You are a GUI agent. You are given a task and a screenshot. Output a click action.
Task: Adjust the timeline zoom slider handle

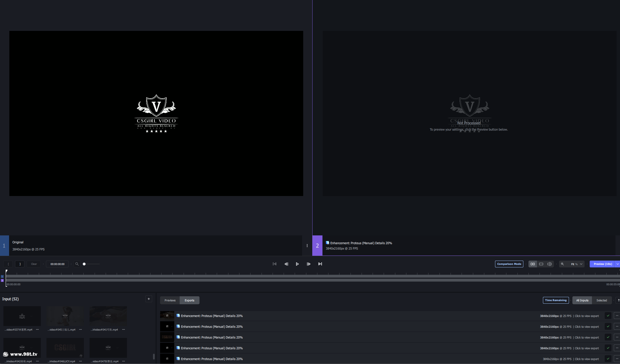click(x=84, y=264)
